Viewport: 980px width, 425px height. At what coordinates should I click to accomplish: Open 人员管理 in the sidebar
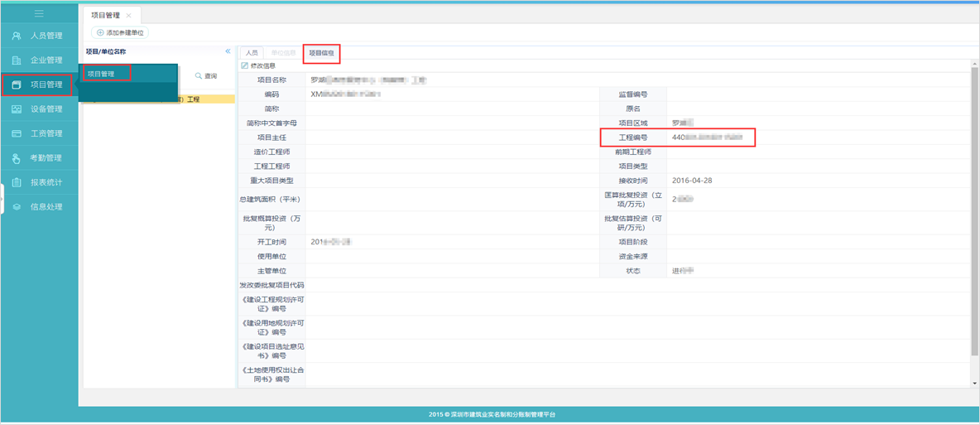pos(46,36)
